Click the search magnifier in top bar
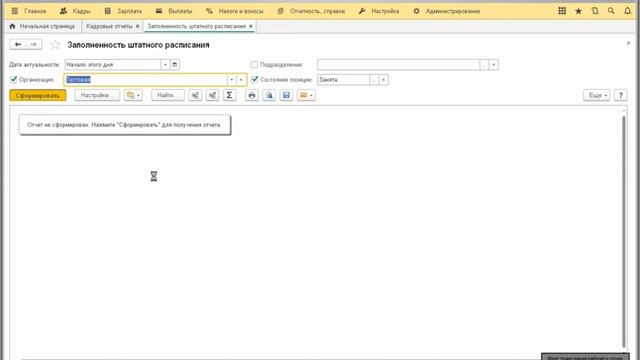Viewport: 640px width, 360px height. tap(611, 11)
